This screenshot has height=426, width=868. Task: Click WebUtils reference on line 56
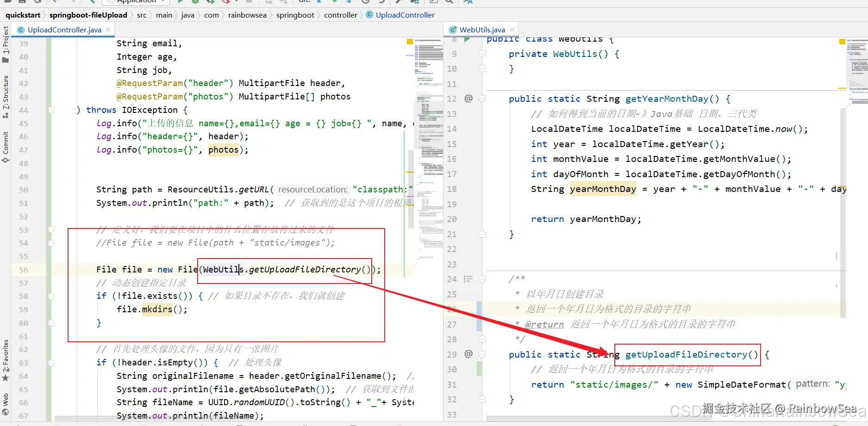[223, 270]
